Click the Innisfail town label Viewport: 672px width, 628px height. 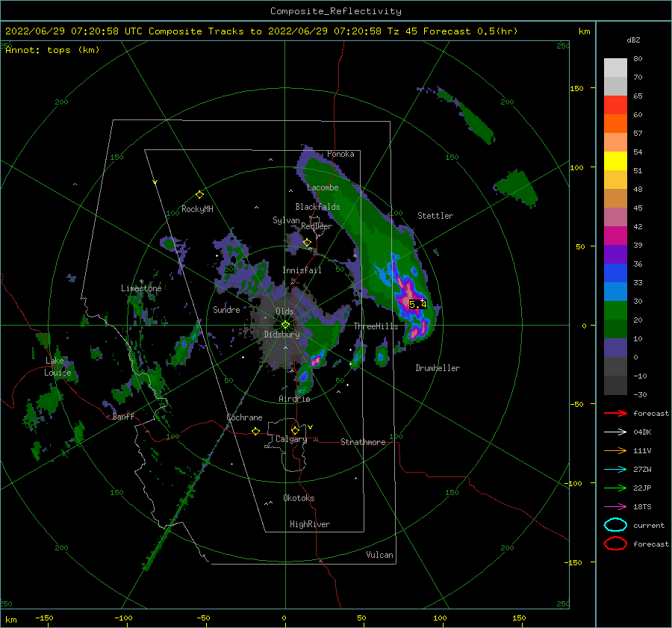point(302,270)
